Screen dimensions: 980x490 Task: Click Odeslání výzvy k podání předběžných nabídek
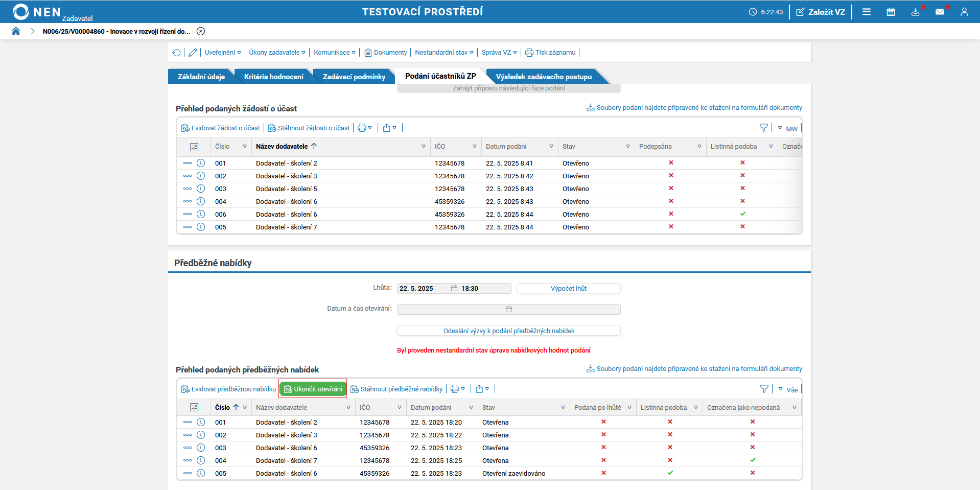509,331
